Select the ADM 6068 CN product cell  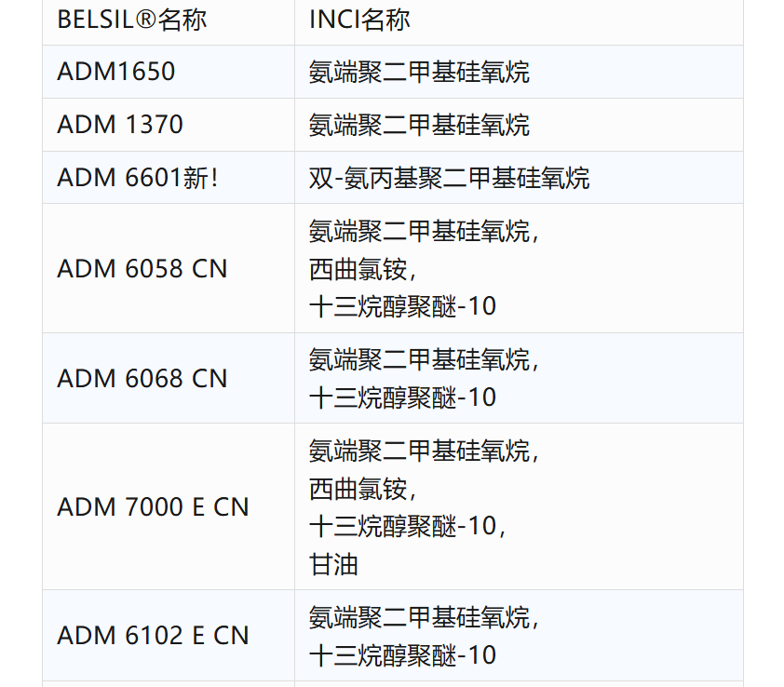142,379
